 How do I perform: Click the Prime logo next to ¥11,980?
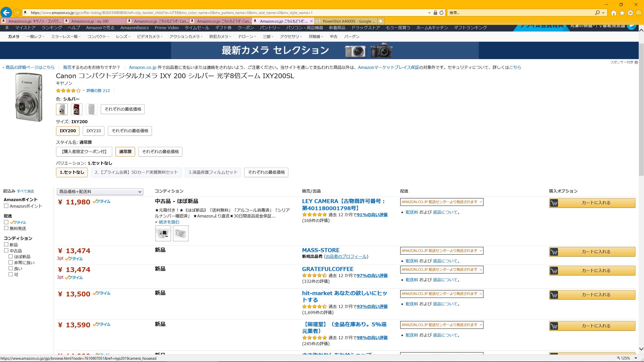[101, 201]
